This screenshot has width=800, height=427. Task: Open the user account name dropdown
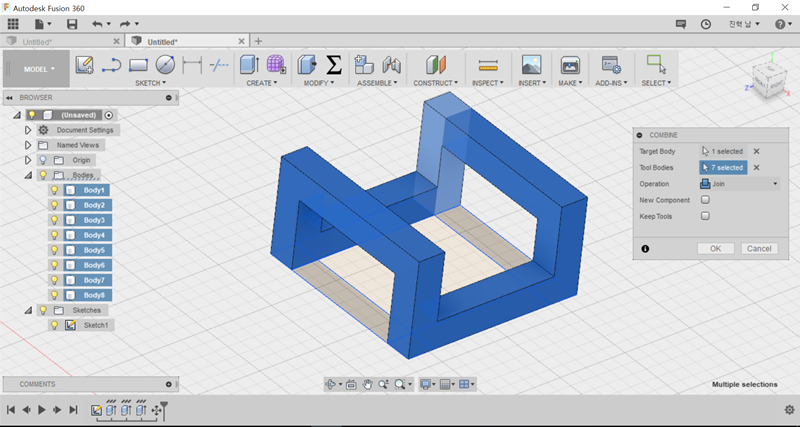[x=744, y=24]
